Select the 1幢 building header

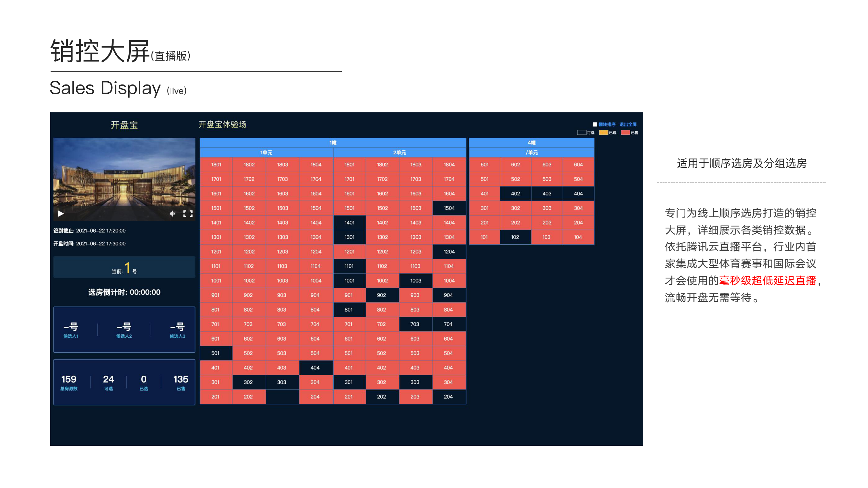(x=333, y=143)
